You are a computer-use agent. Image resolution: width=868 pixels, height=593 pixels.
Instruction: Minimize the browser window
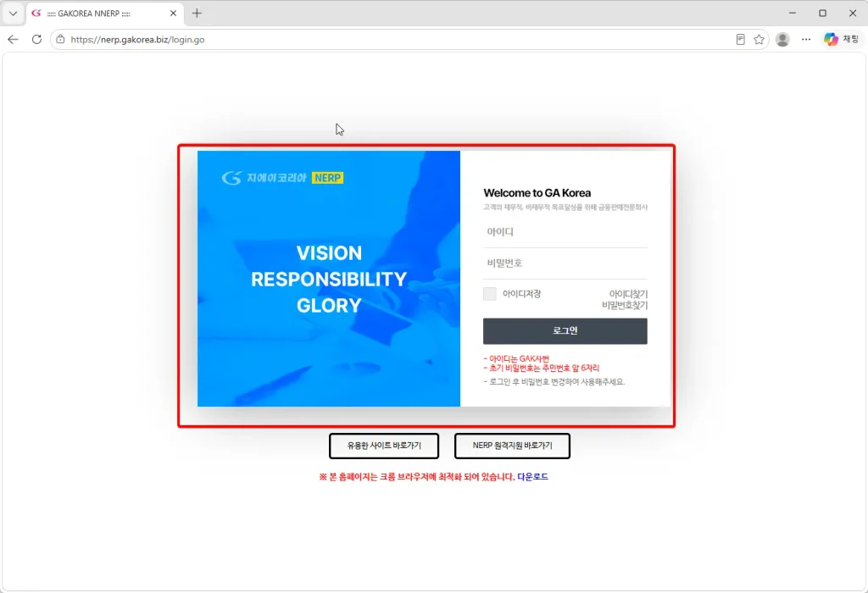click(793, 14)
